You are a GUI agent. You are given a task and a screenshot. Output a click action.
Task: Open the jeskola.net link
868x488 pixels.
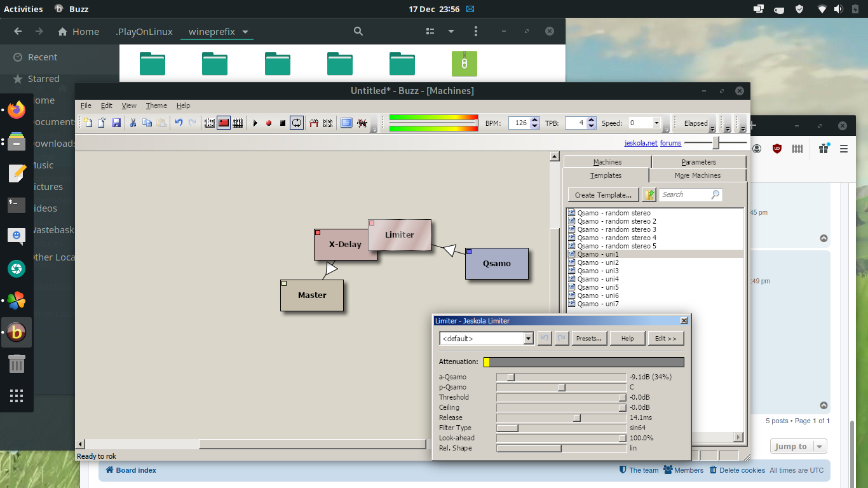point(641,143)
